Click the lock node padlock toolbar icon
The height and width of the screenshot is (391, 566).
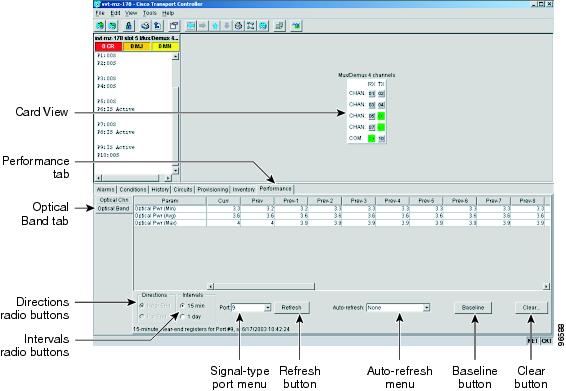pyautogui.click(x=128, y=26)
